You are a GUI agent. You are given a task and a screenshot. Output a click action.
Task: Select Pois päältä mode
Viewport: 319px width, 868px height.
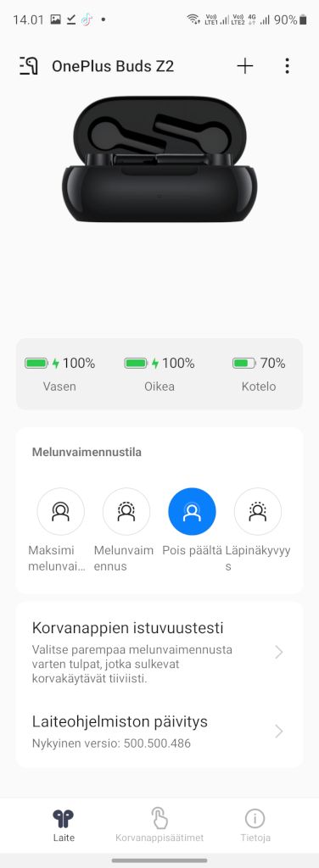coord(193,511)
